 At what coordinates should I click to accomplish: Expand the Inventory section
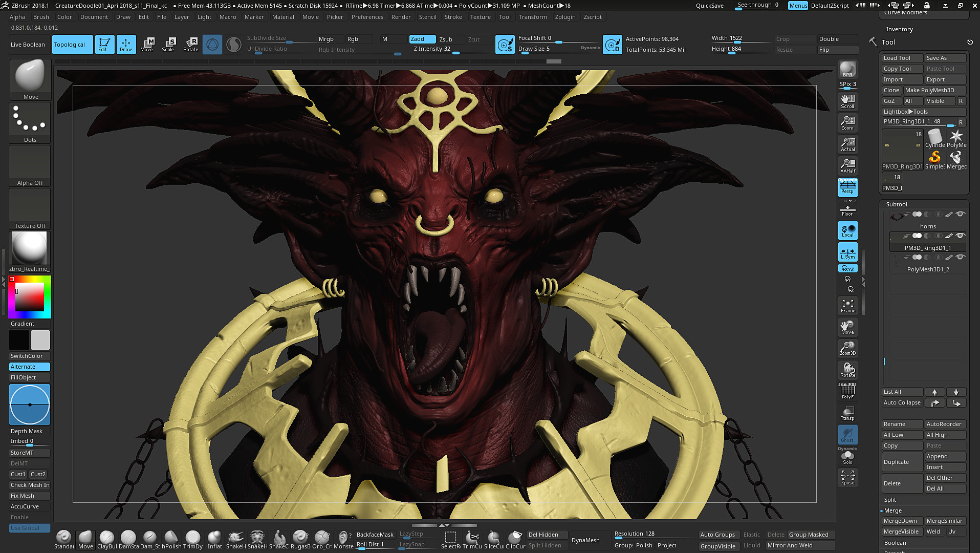[899, 29]
